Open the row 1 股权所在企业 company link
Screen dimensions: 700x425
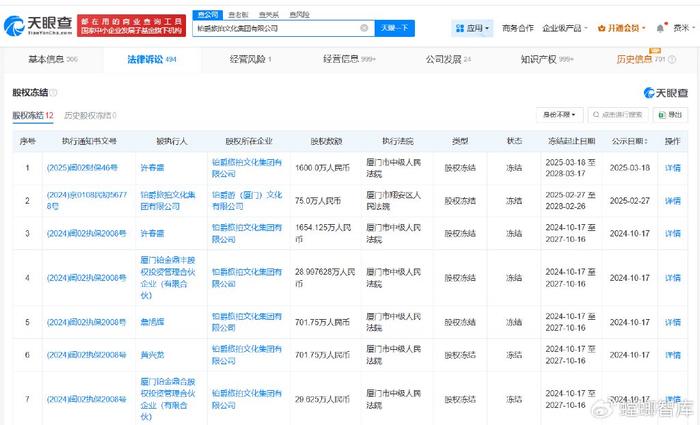tap(247, 168)
